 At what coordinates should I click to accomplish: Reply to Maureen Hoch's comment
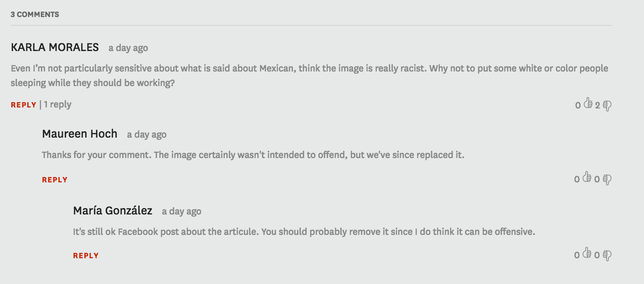tap(55, 179)
